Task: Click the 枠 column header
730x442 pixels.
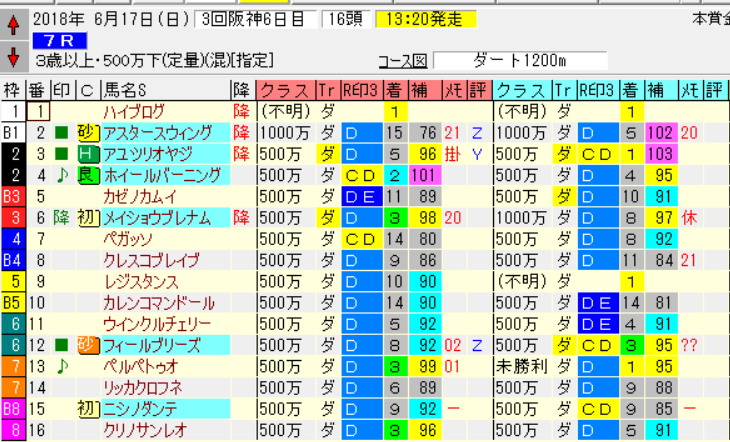Action: click(13, 90)
